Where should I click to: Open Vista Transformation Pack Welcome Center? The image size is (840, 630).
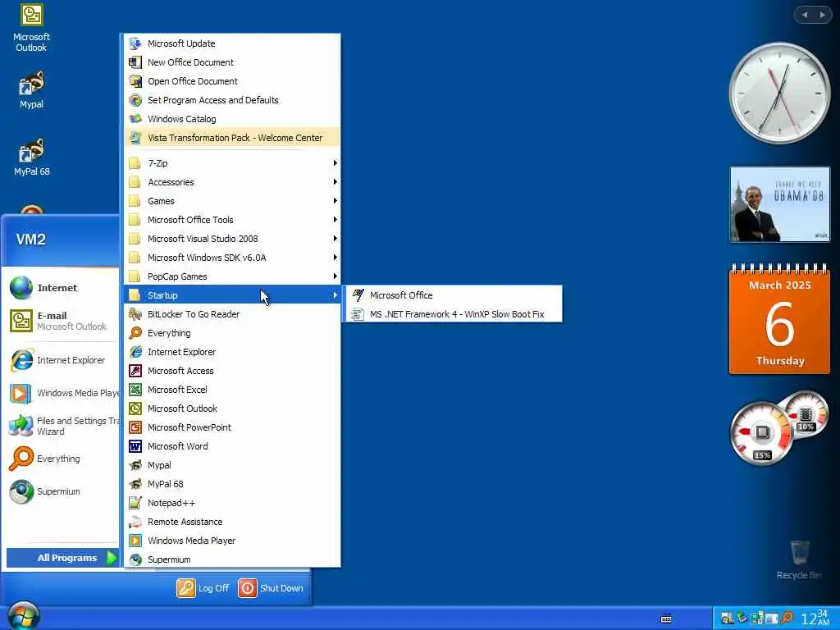[232, 138]
